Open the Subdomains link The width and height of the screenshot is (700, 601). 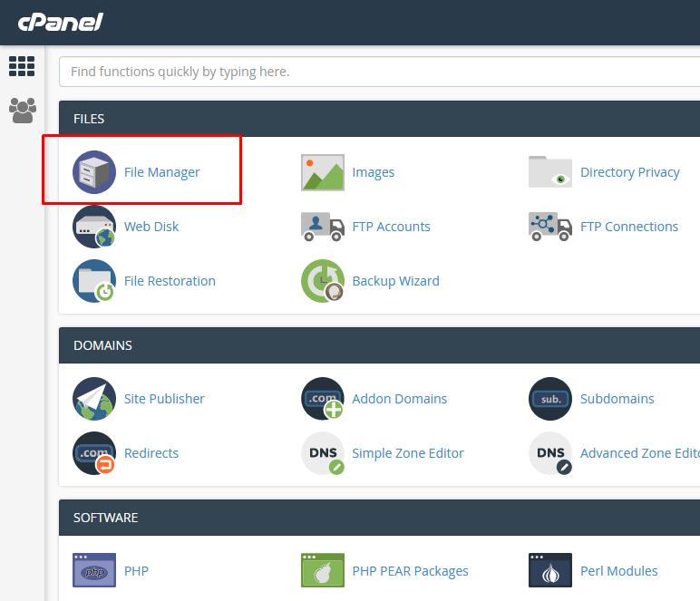(617, 399)
